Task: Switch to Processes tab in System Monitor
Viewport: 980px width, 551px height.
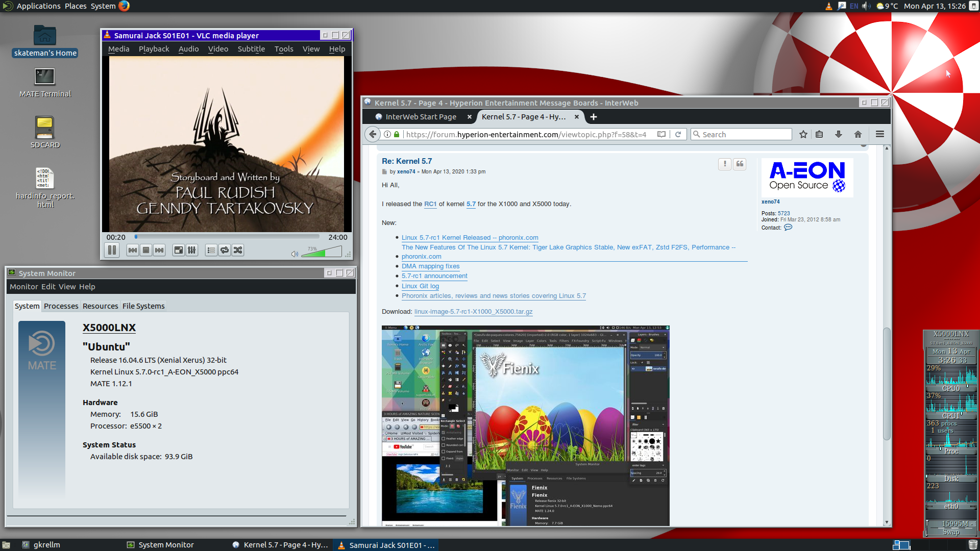Action: tap(61, 306)
